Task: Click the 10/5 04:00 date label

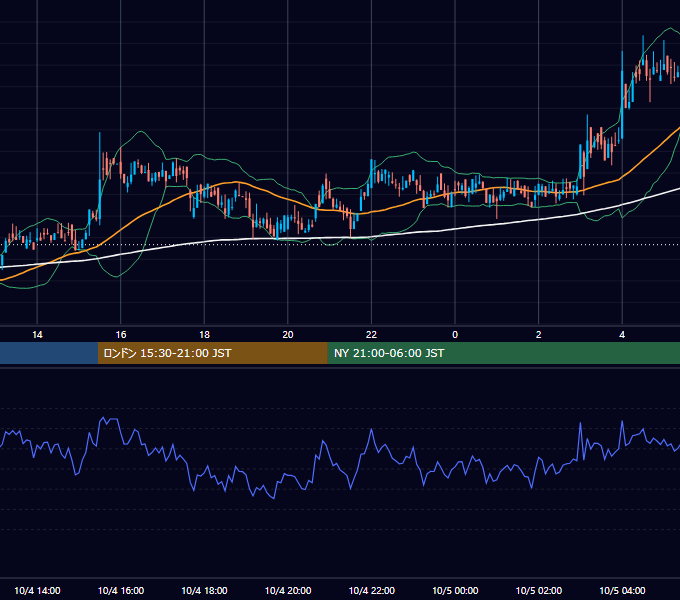Action: (x=622, y=590)
